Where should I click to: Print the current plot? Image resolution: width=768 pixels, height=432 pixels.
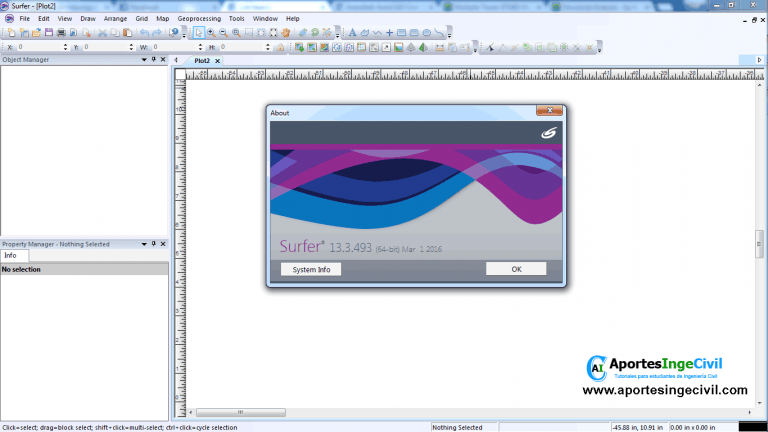[x=61, y=33]
